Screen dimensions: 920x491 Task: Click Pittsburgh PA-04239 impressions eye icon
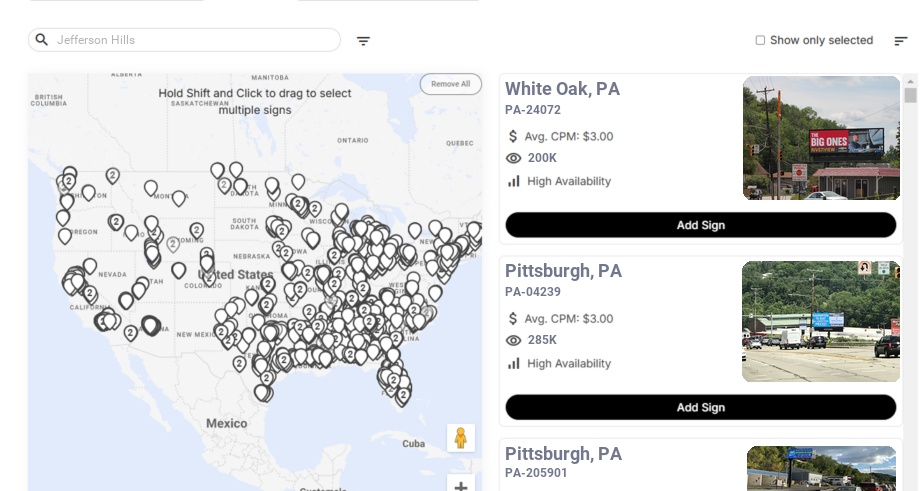point(514,340)
